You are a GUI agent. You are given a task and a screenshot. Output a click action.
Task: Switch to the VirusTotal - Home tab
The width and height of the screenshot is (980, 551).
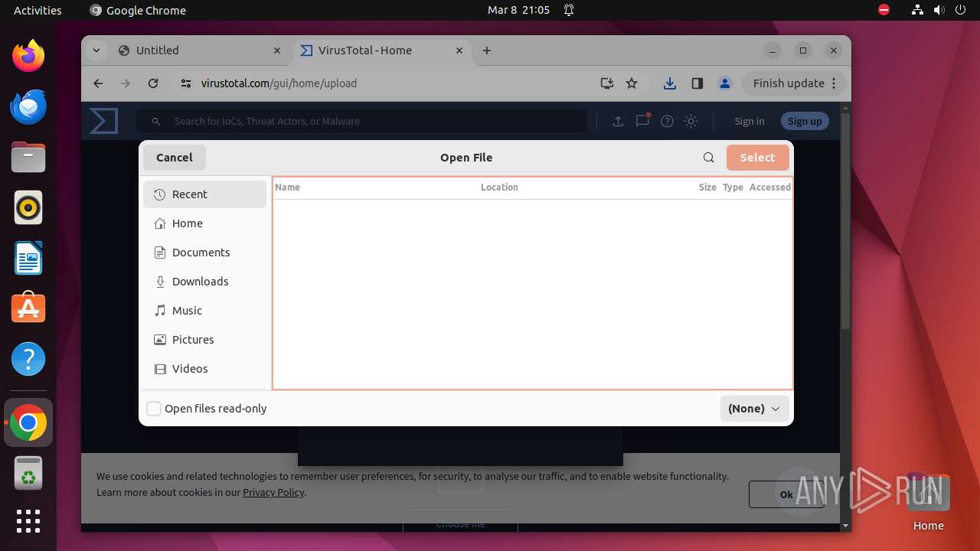tap(383, 51)
